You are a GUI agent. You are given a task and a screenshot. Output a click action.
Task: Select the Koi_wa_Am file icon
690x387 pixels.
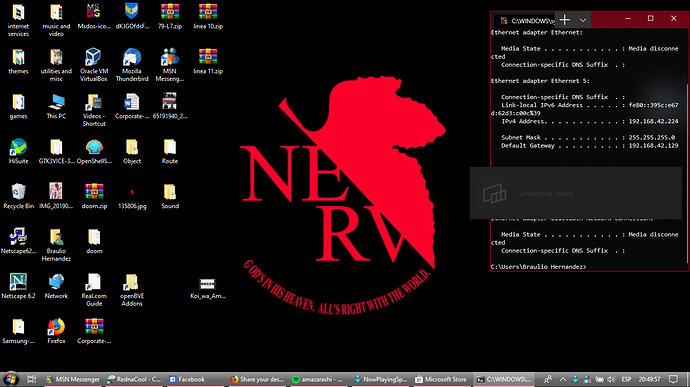point(208,288)
